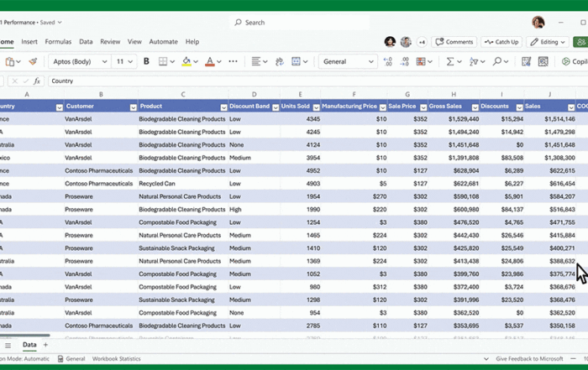Show more font options ellipsis

(233, 61)
